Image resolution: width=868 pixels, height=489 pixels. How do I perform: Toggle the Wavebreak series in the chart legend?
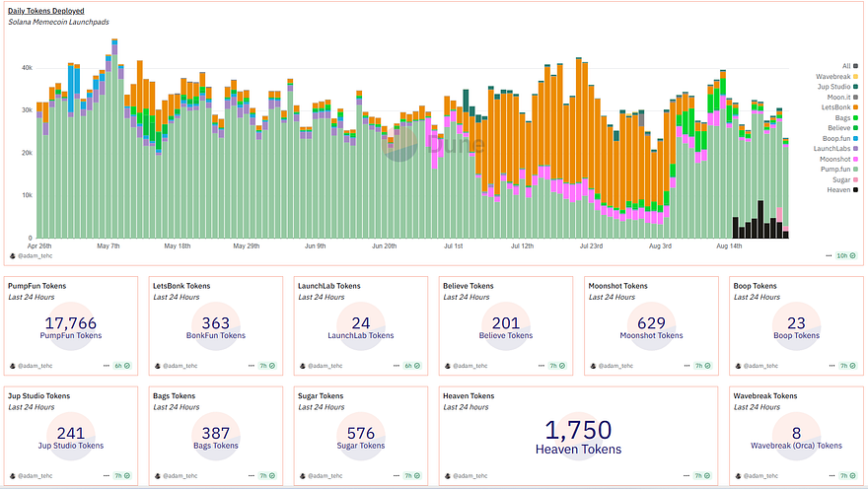pos(837,76)
